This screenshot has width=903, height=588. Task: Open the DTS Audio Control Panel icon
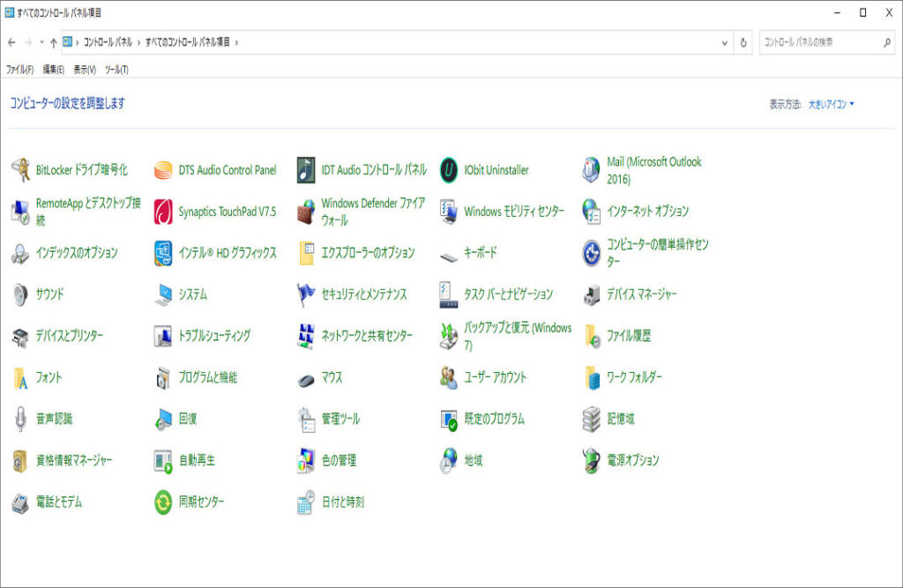point(163,170)
